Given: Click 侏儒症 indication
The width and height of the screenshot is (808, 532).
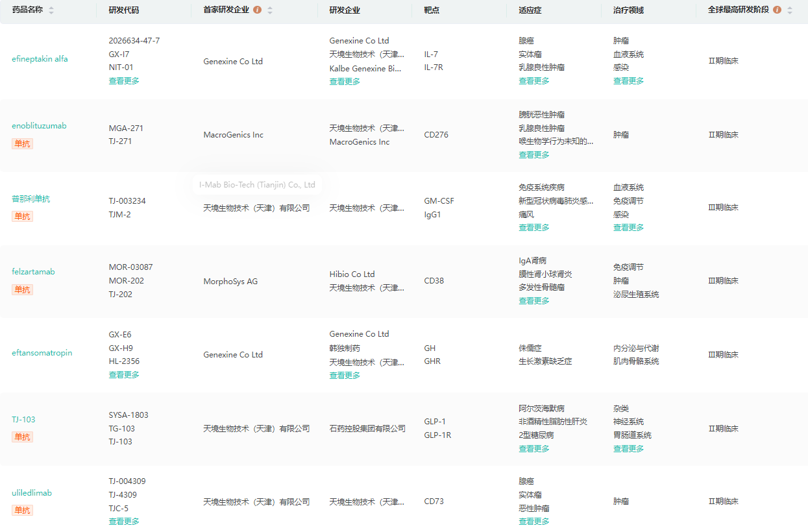Looking at the screenshot, I should pyautogui.click(x=530, y=348).
